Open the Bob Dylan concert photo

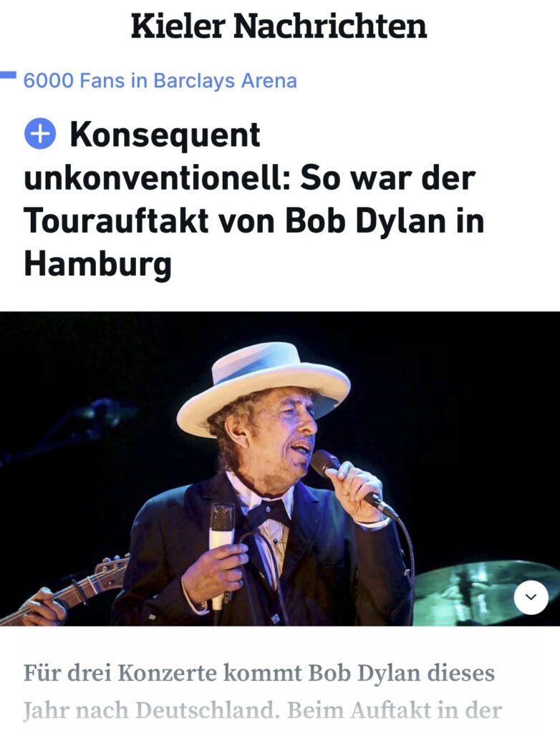280,468
